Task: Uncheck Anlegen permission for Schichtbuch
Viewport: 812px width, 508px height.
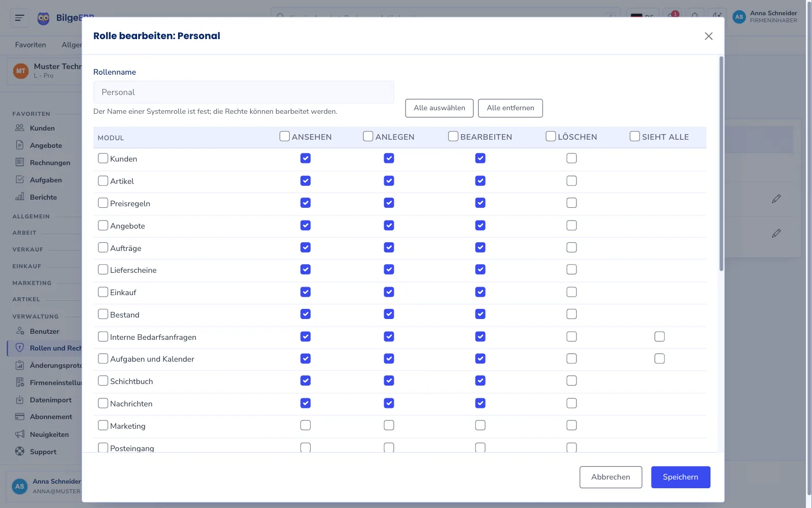Action: coord(389,380)
